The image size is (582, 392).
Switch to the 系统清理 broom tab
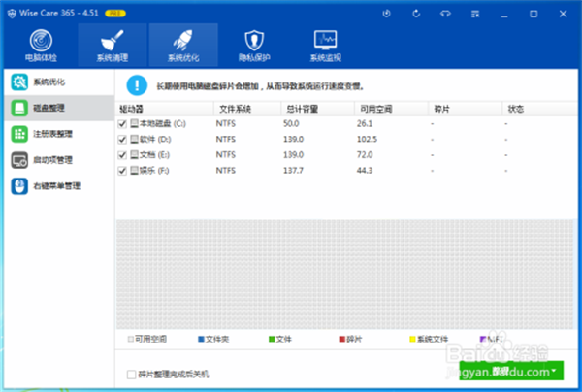pyautogui.click(x=113, y=46)
